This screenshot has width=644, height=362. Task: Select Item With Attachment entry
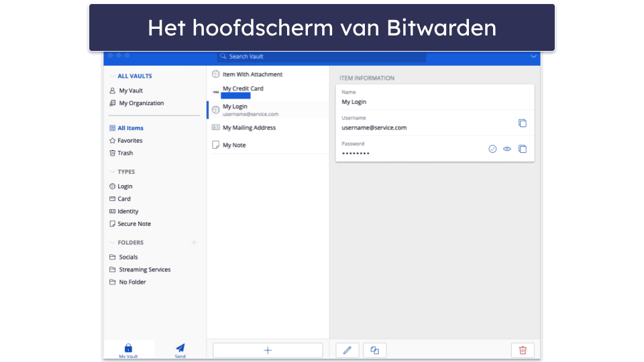(268, 74)
